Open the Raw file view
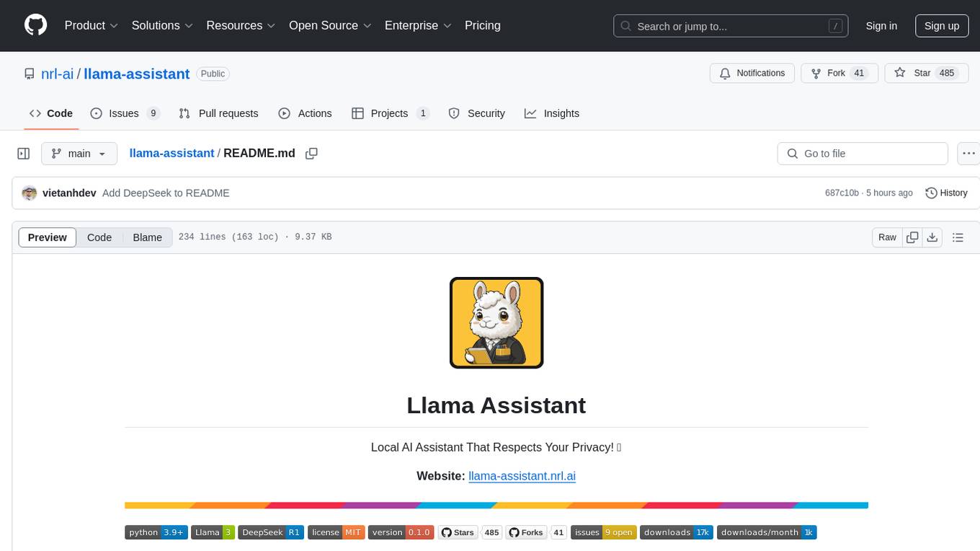The width and height of the screenshot is (980, 551). click(x=887, y=237)
